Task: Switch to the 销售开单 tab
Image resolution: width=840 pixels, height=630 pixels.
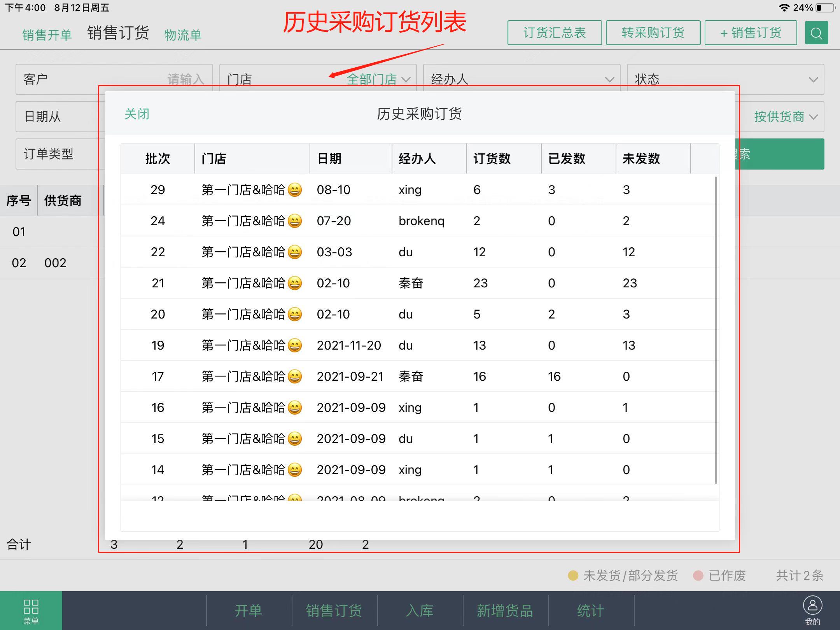Action: [x=47, y=35]
